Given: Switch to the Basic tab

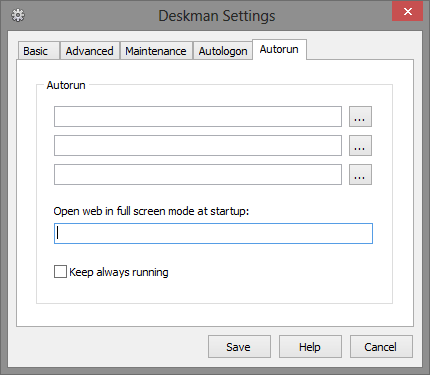Looking at the screenshot, I should (39, 51).
